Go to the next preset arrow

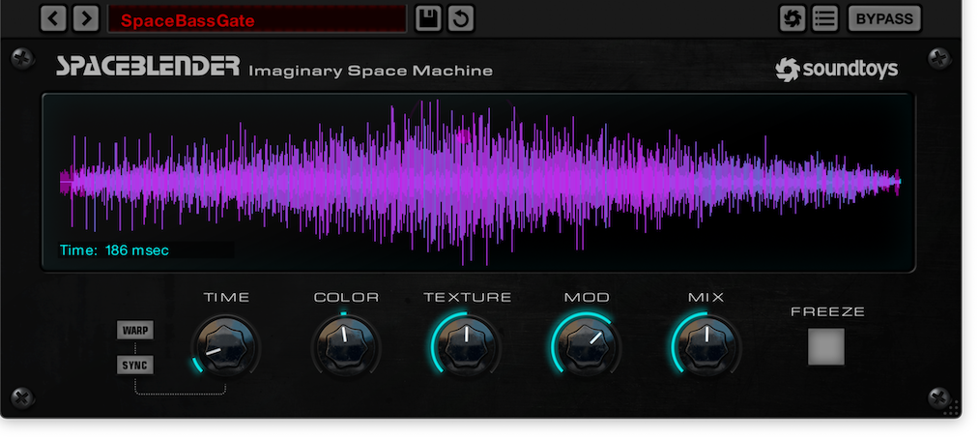[86, 18]
